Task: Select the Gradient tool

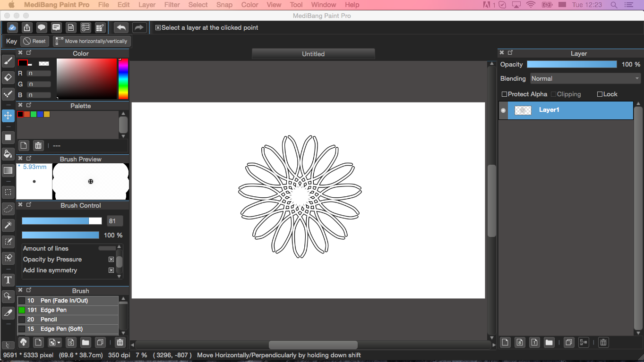Action: [8, 170]
